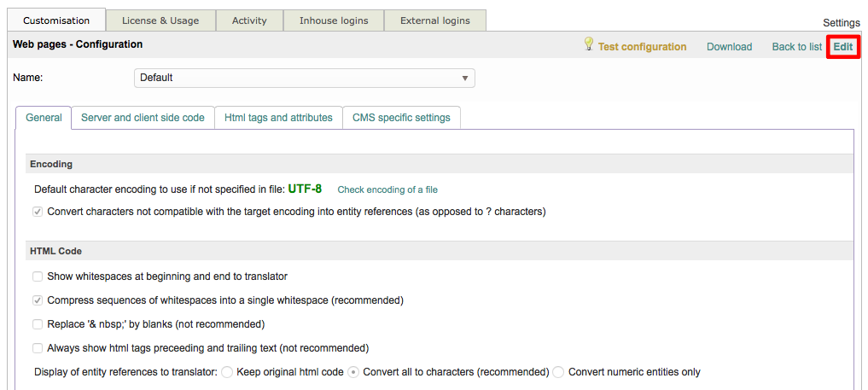Switch to Server and client side code tab
Viewport: 868px width, 390px height.
coord(143,118)
